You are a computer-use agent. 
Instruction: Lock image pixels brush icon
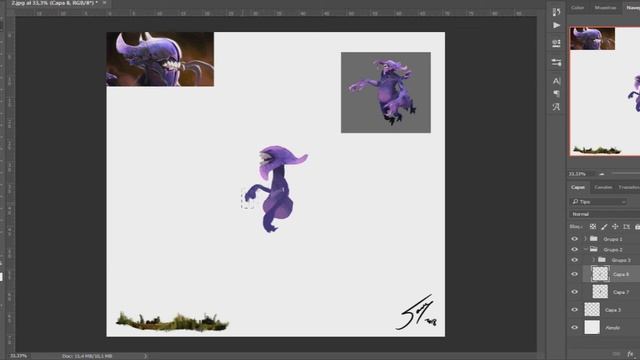(604, 227)
